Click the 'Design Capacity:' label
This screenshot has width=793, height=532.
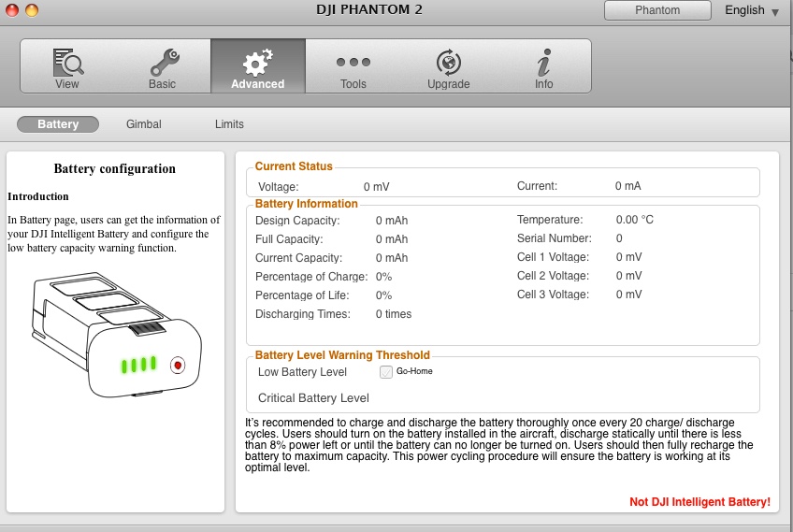click(x=297, y=221)
